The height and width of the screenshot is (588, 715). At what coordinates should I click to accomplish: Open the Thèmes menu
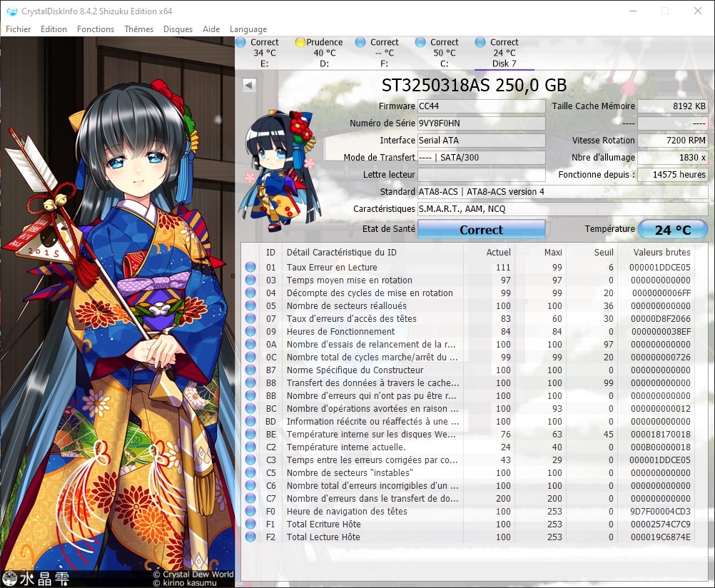[138, 29]
